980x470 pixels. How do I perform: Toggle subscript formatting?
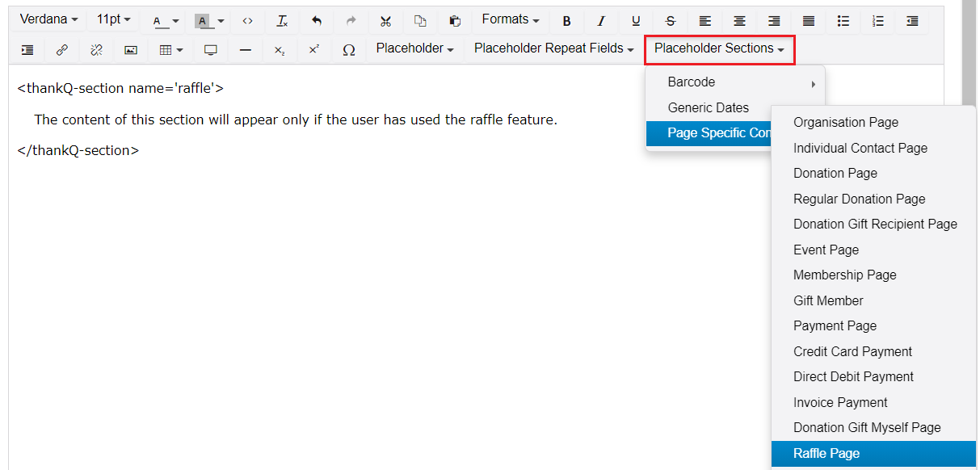pyautogui.click(x=280, y=50)
